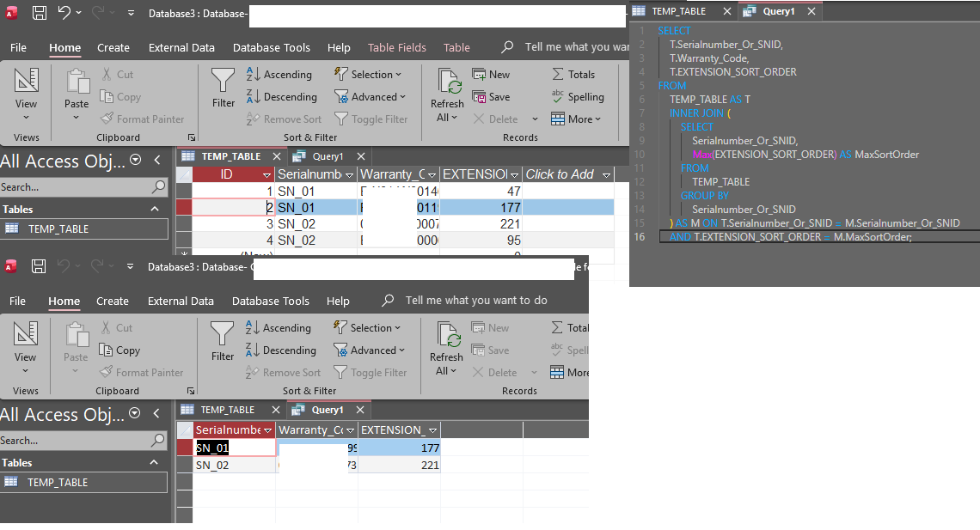Click Remove Sort in upper window

pos(285,119)
